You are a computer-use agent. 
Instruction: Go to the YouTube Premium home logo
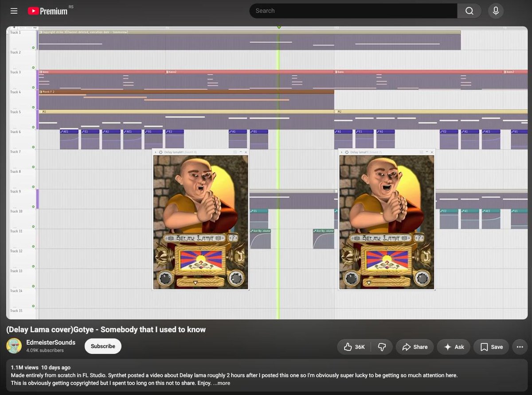pyautogui.click(x=48, y=11)
